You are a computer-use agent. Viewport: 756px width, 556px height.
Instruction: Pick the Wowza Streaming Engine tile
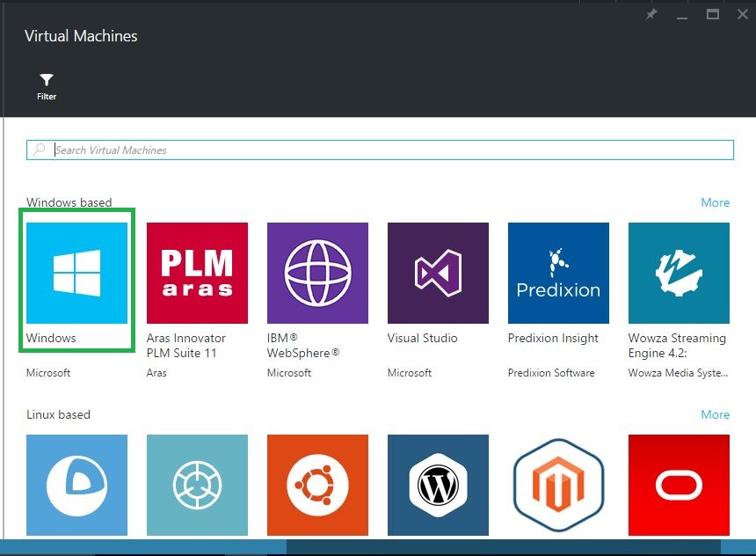tap(679, 273)
